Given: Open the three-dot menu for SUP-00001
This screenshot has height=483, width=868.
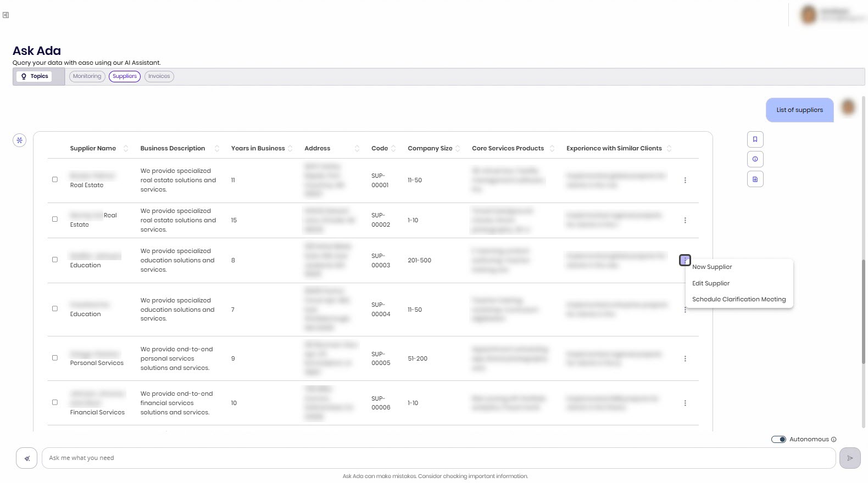Looking at the screenshot, I should point(685,181).
